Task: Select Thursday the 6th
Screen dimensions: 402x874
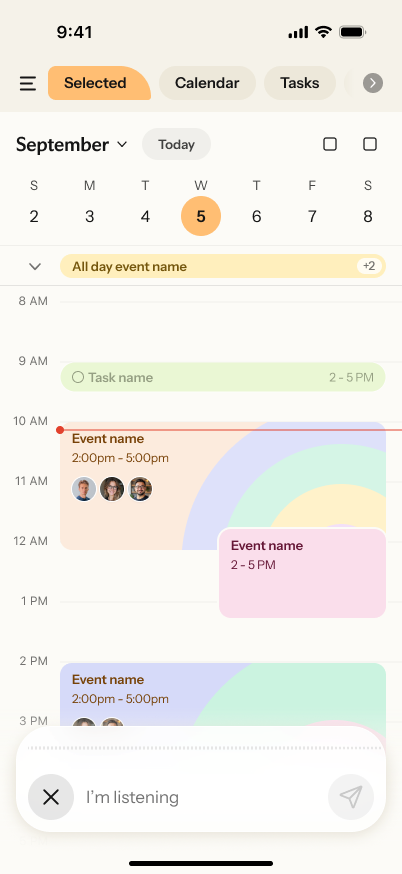Action: 256,216
